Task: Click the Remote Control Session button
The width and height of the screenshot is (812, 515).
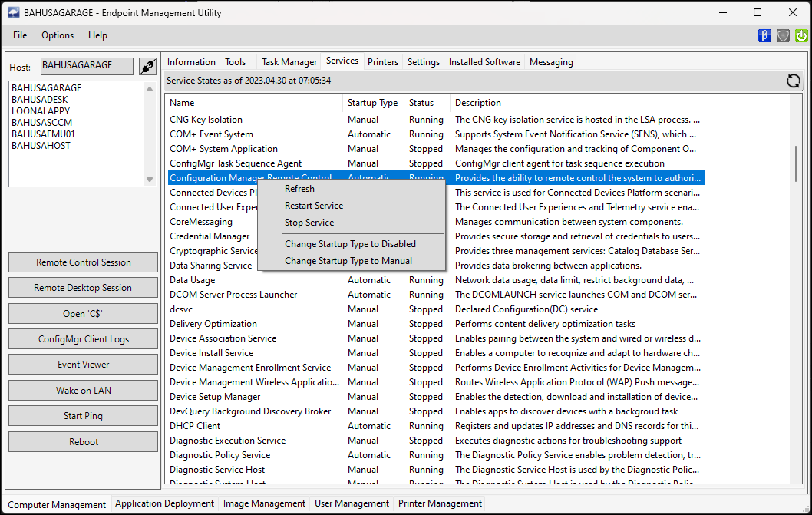Action: tap(84, 262)
